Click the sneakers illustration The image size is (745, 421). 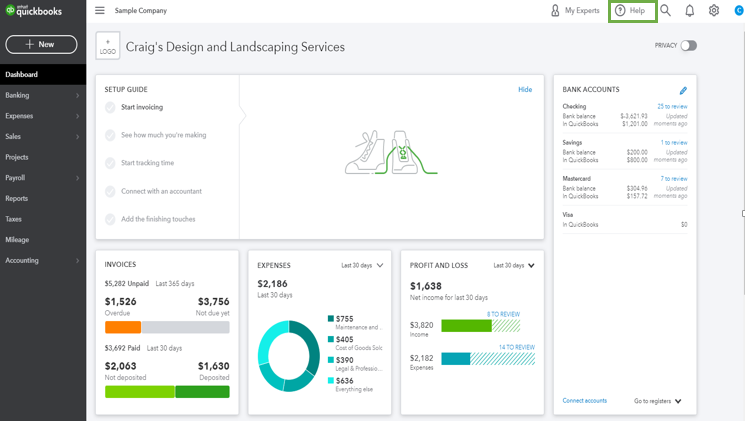click(x=391, y=153)
